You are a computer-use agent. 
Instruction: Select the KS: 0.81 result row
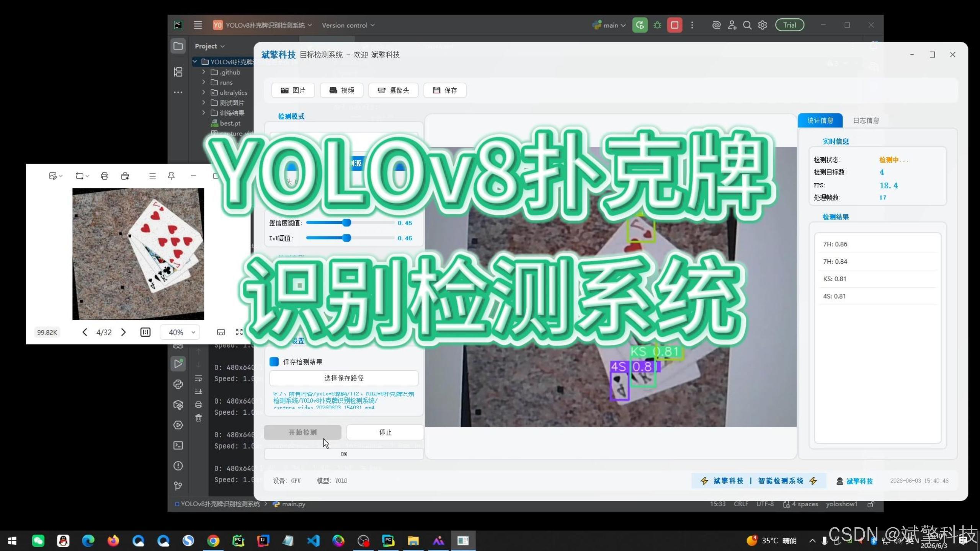[x=877, y=279]
